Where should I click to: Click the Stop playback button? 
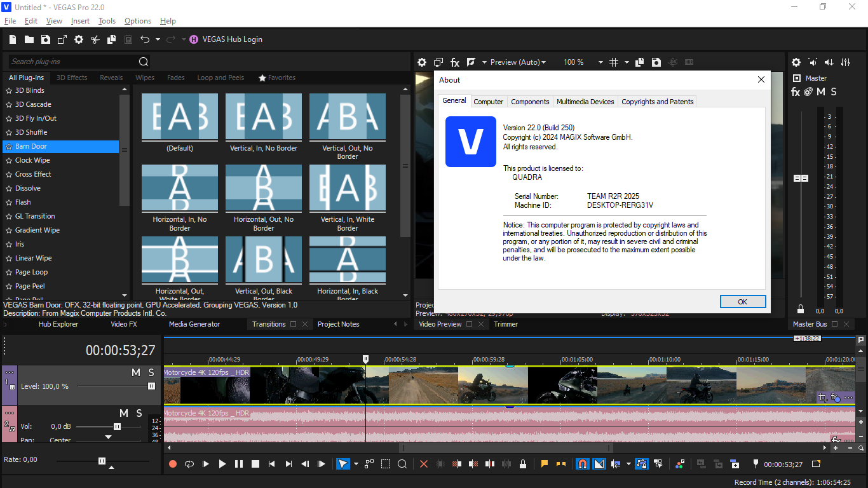tap(255, 464)
